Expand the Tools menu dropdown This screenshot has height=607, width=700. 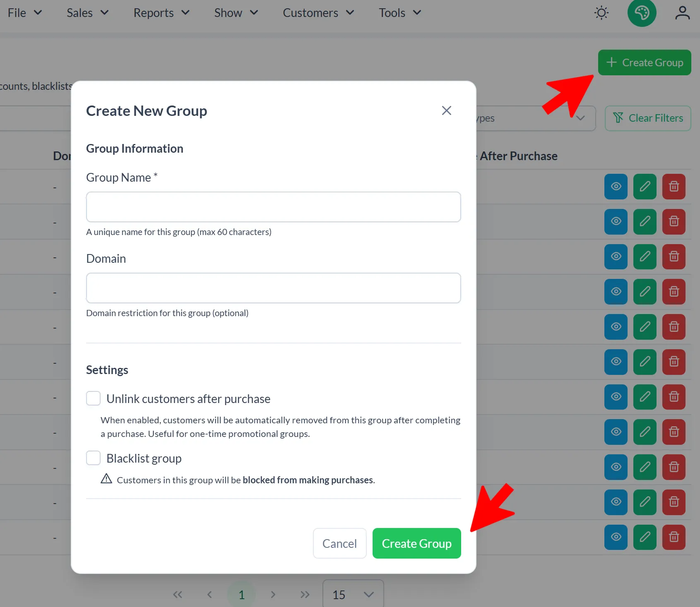[400, 13]
